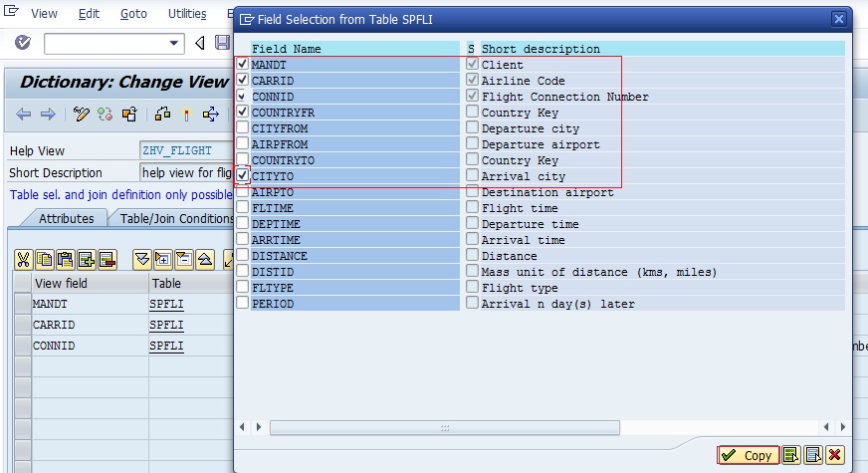This screenshot has height=473, width=868.
Task: Click into the command input field
Action: point(106,43)
